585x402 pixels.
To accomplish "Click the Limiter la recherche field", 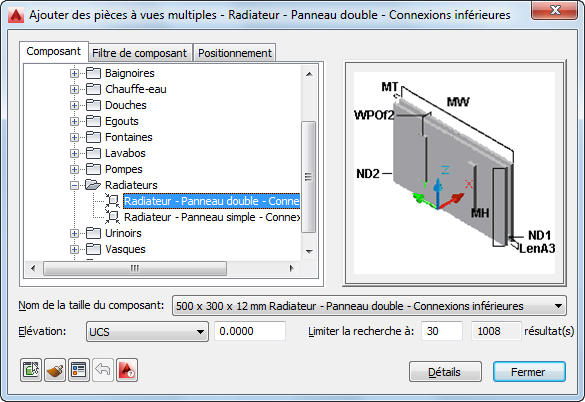I will [x=442, y=331].
